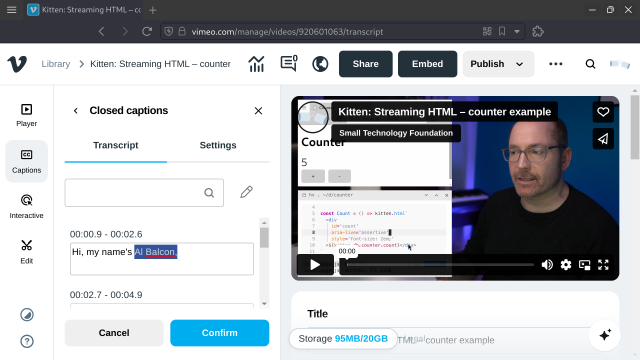640x360 pixels.
Task: Close the Closed captions panel
Action: [x=258, y=111]
